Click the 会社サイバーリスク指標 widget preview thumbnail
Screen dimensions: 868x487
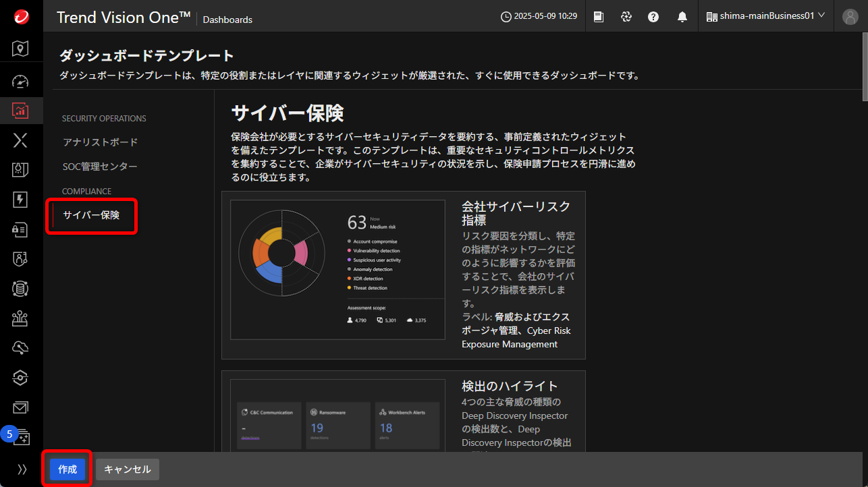tap(337, 270)
